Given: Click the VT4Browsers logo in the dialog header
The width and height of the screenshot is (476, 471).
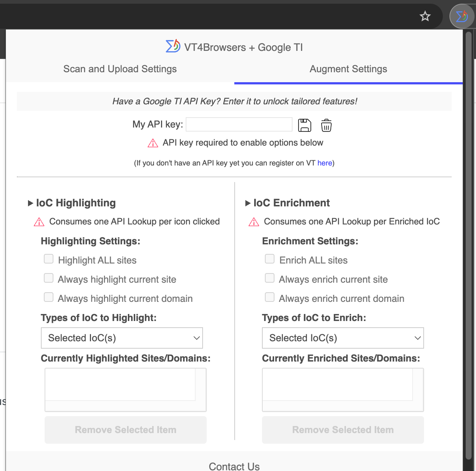Looking at the screenshot, I should coord(172,46).
